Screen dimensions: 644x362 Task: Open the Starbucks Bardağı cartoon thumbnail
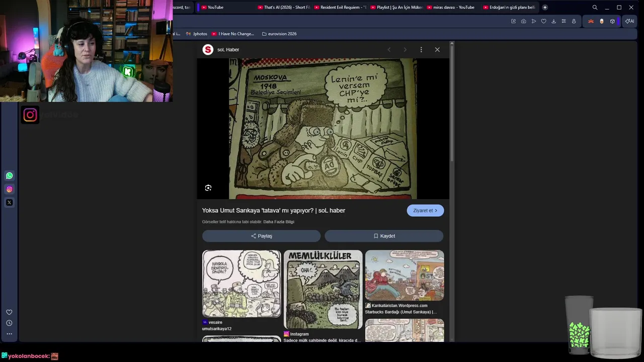tap(405, 276)
